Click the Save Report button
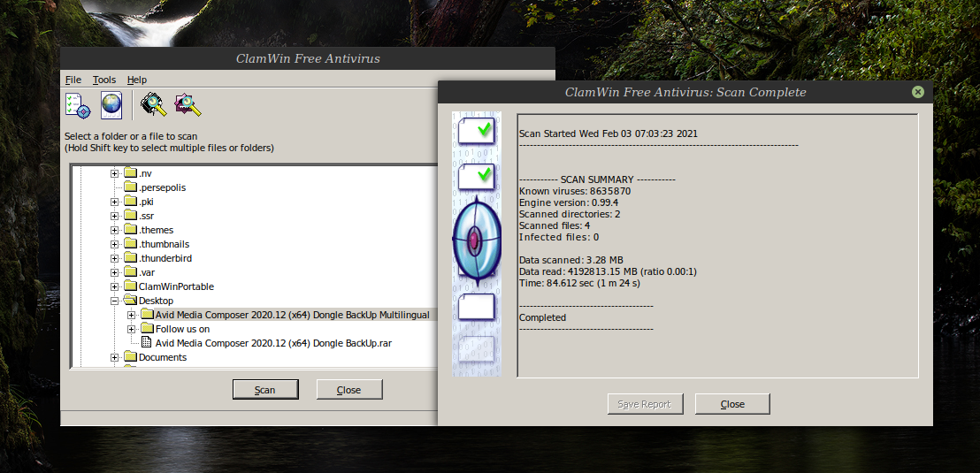The height and width of the screenshot is (473, 980). click(645, 404)
